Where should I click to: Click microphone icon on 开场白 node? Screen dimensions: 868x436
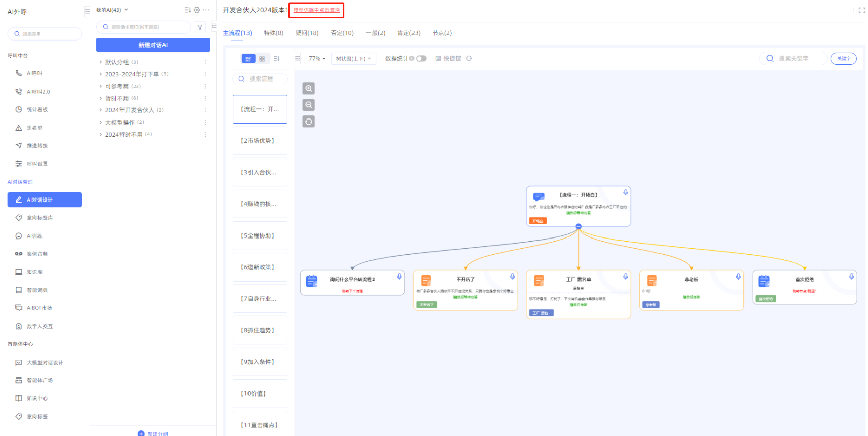pos(625,192)
